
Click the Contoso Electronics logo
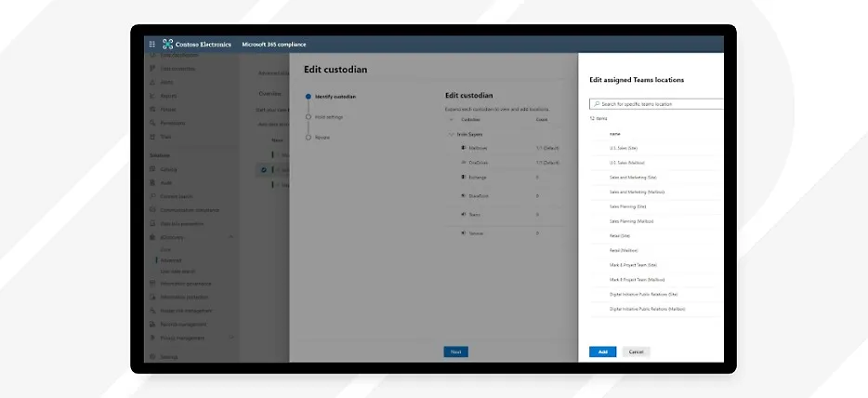(x=196, y=45)
